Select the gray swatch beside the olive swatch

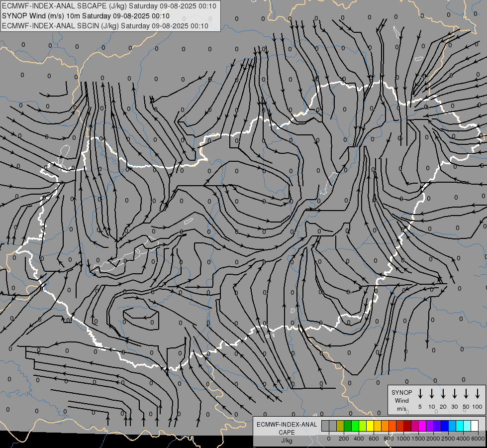(x=333, y=426)
